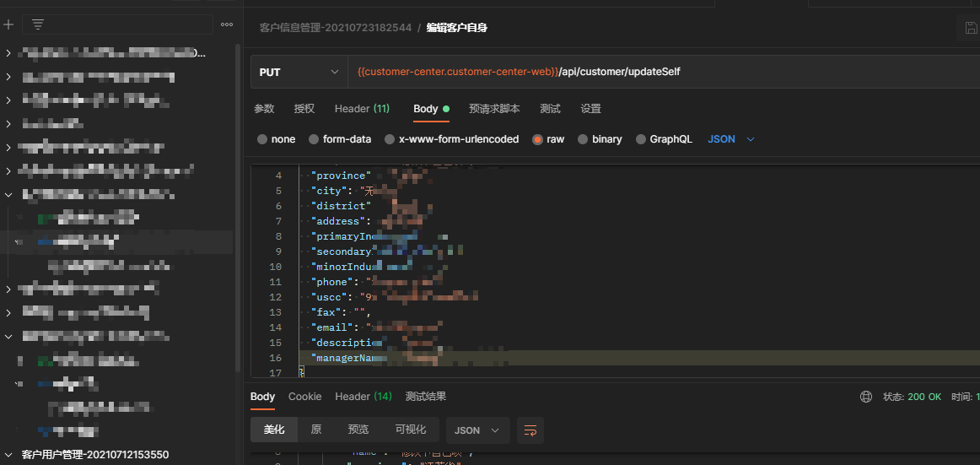Image resolution: width=980 pixels, height=465 pixels.
Task: Open the filter icon in sidebar search
Action: tap(38, 25)
